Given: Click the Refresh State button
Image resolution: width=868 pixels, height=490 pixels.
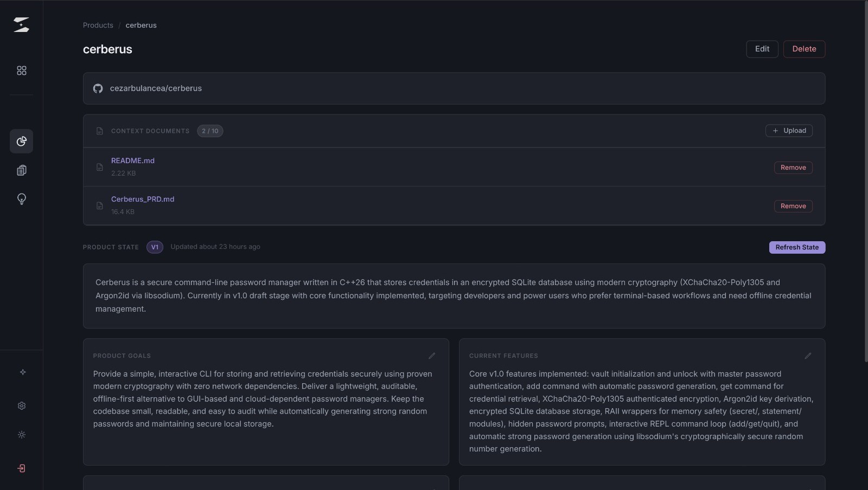Looking at the screenshot, I should click(797, 247).
